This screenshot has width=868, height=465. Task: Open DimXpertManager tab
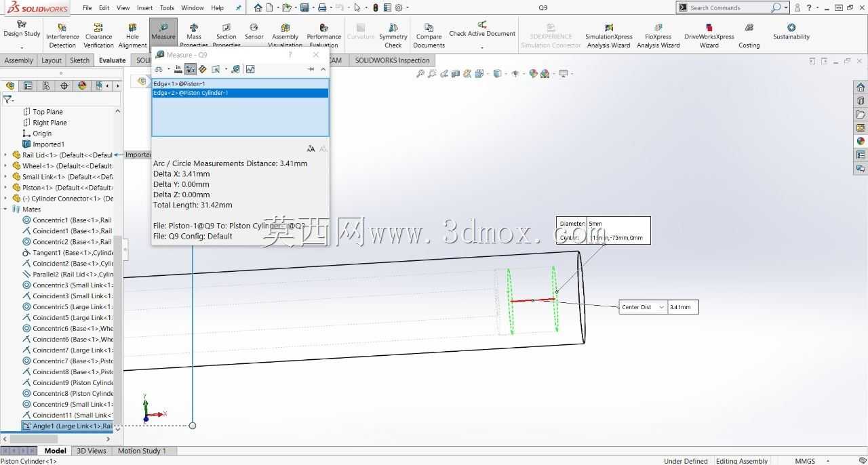[64, 85]
